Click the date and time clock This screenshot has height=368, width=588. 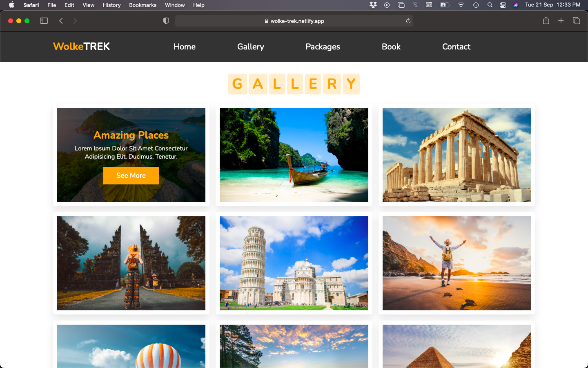coord(552,5)
